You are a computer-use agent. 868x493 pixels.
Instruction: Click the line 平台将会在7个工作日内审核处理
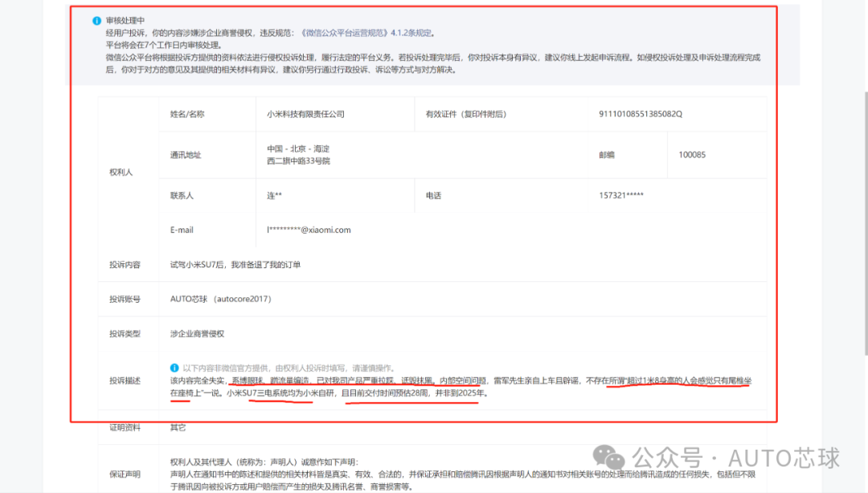166,46
